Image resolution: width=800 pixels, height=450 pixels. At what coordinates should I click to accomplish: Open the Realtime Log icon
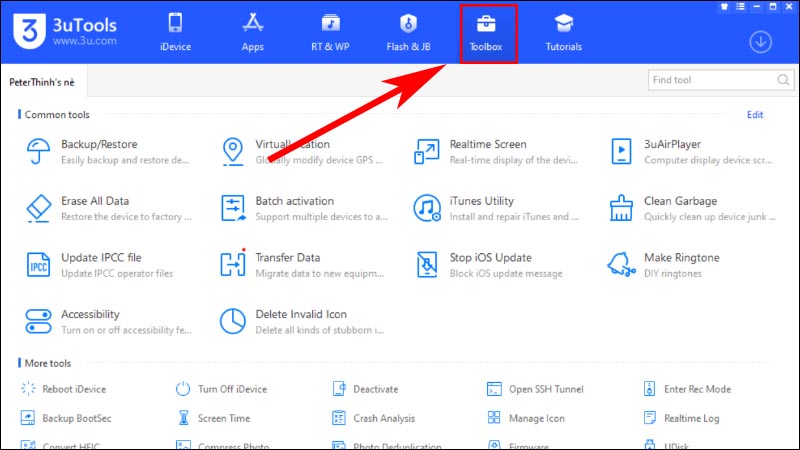coord(649,418)
